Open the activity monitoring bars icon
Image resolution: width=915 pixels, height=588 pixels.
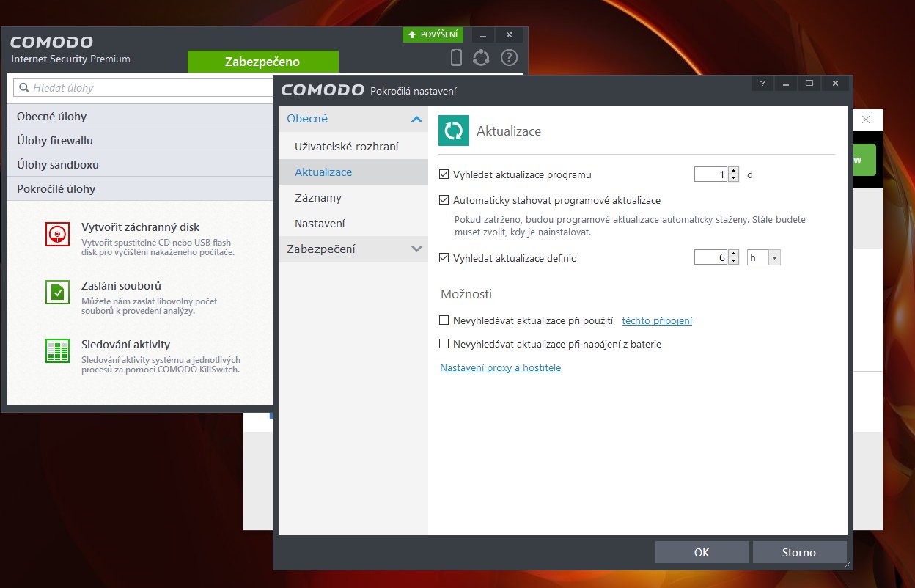pos(57,350)
